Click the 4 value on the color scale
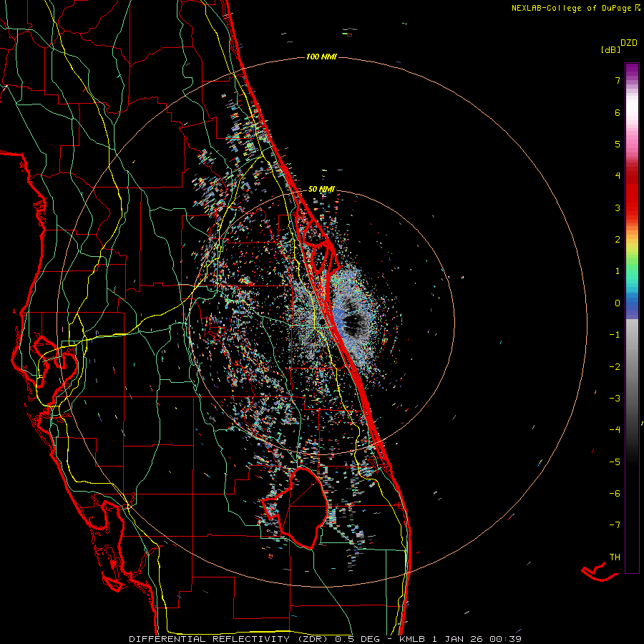Viewport: 644px width, 644px height. coord(618,176)
